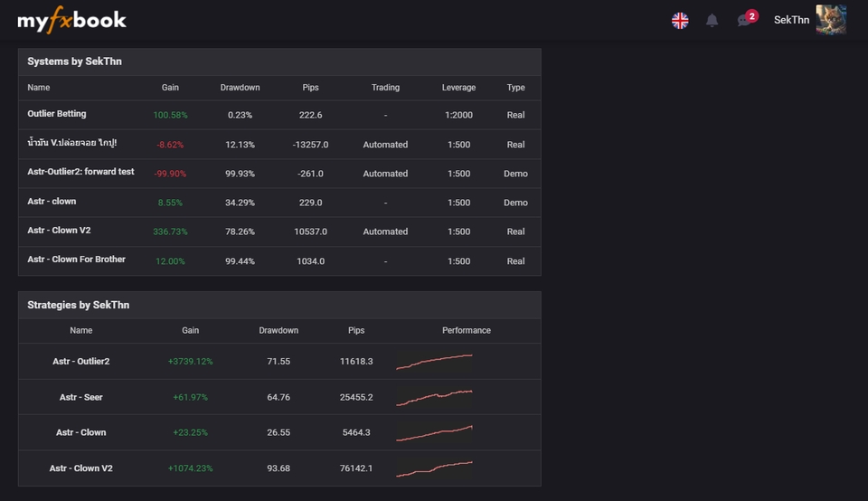Open the น้ำมัน V.ปล่อยจอย system
Screen dimensions: 868x501
[x=72, y=143]
